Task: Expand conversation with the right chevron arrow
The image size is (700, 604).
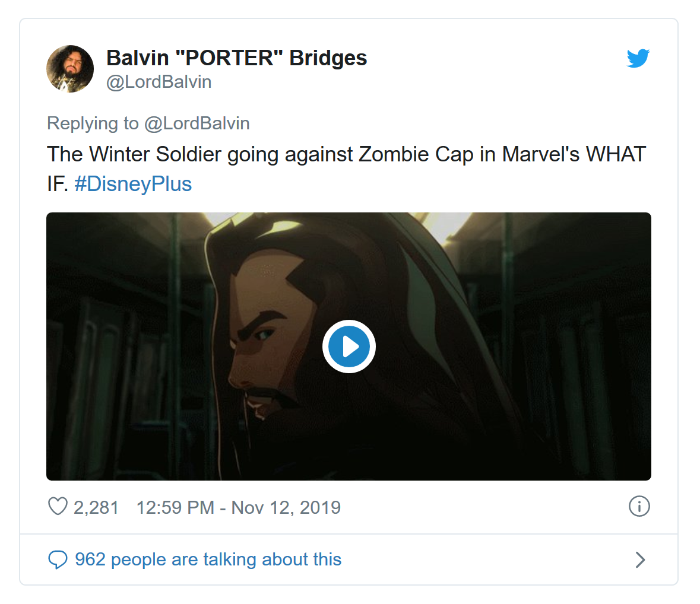Action: [x=639, y=560]
